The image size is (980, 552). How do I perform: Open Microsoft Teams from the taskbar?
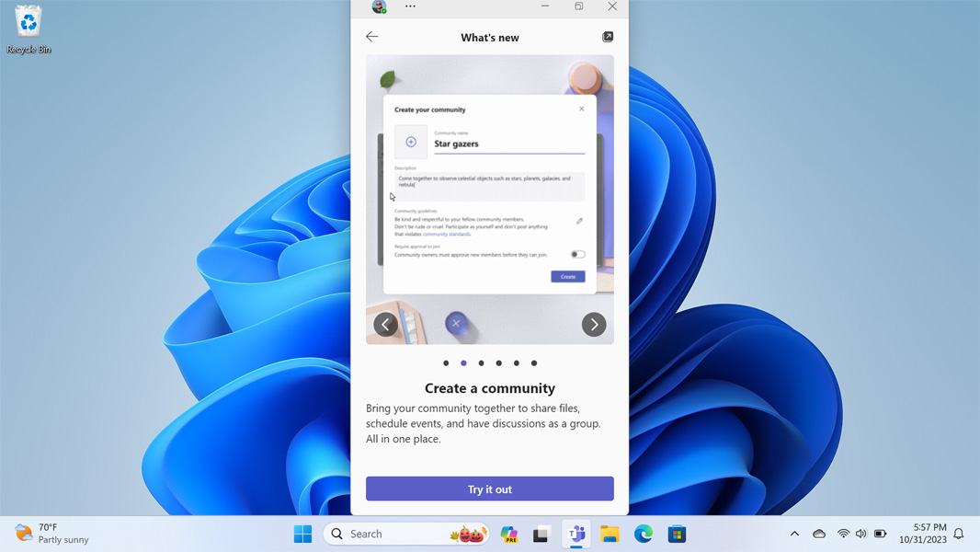pos(576,534)
